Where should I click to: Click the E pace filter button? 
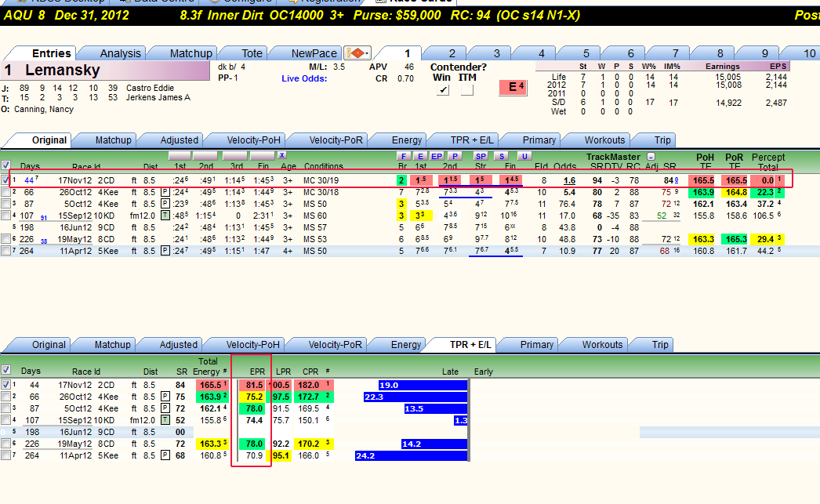point(420,156)
